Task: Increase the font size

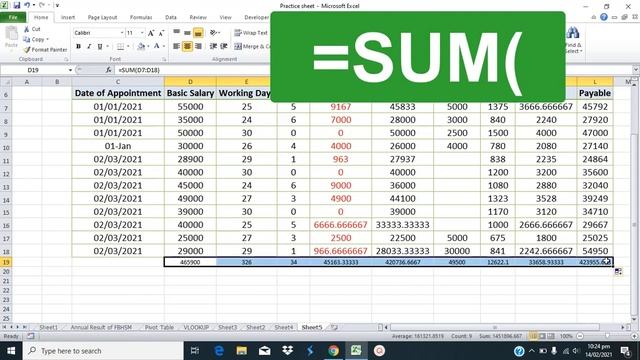Action: point(151,33)
